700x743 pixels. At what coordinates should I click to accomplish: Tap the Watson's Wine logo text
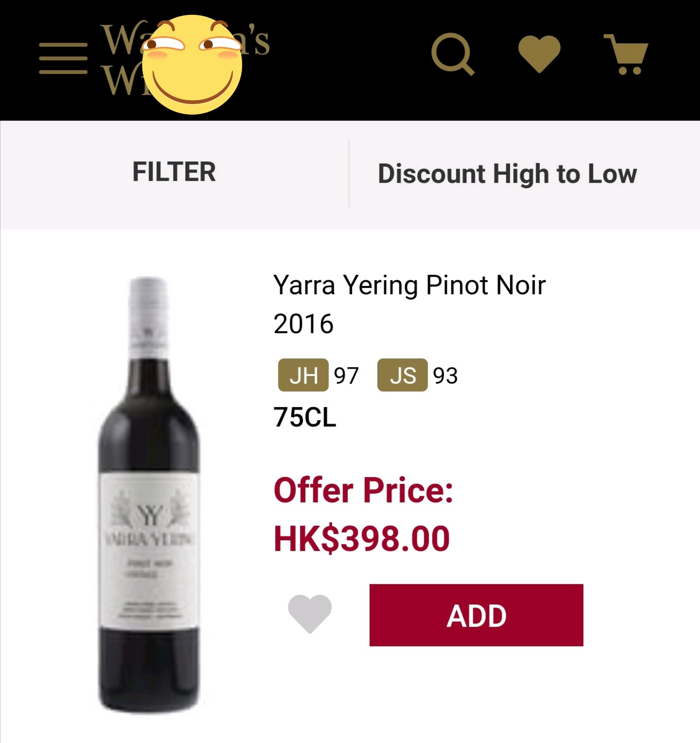click(x=122, y=58)
